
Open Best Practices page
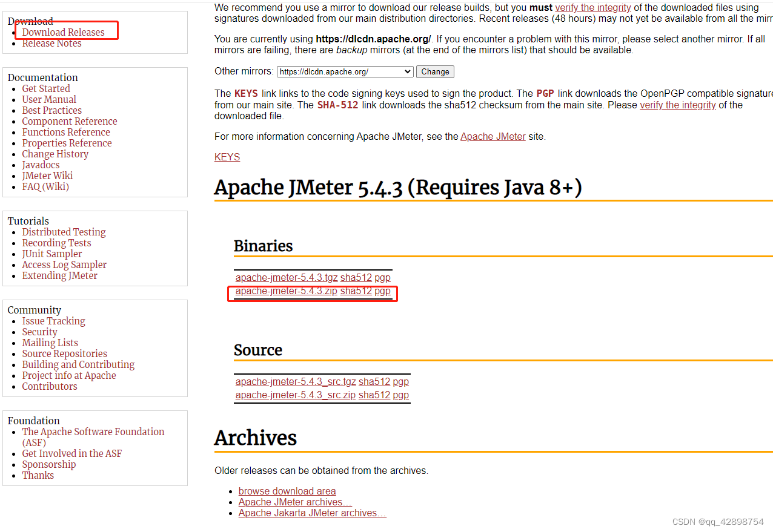click(x=51, y=110)
